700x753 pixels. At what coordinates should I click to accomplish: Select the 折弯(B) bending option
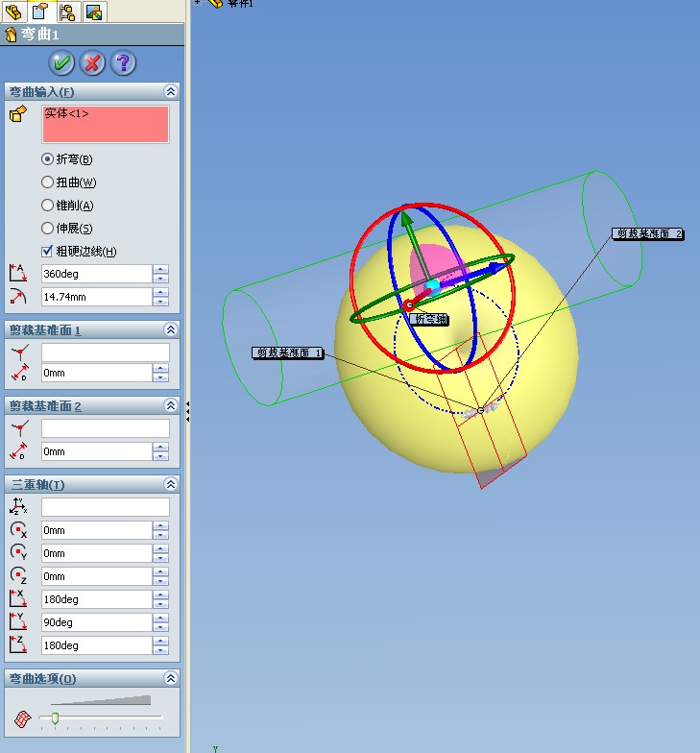coord(47,159)
